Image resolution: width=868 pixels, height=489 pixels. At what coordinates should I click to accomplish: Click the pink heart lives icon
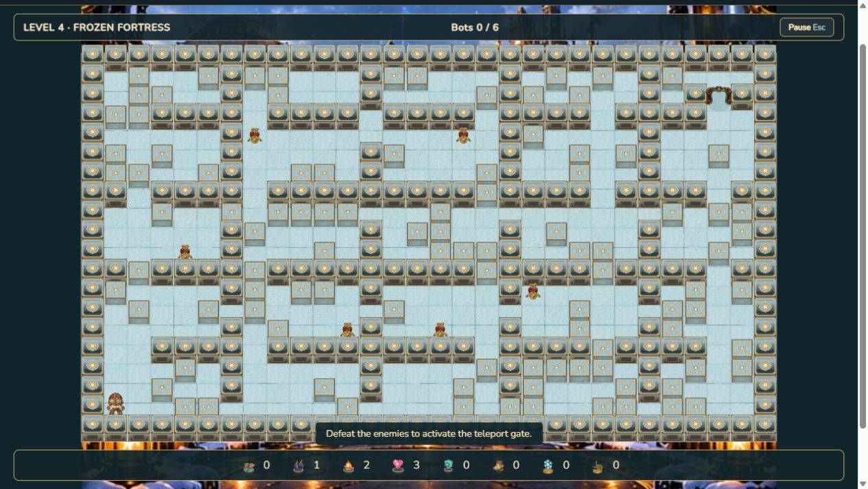coord(398,466)
